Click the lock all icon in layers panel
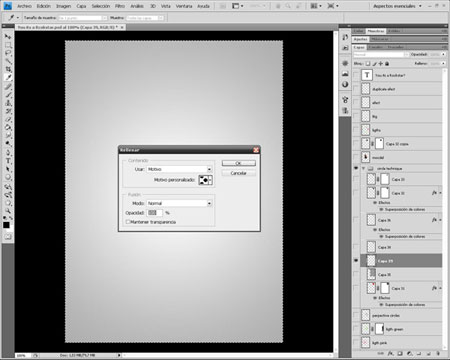This screenshot has height=360, width=450. (x=387, y=63)
